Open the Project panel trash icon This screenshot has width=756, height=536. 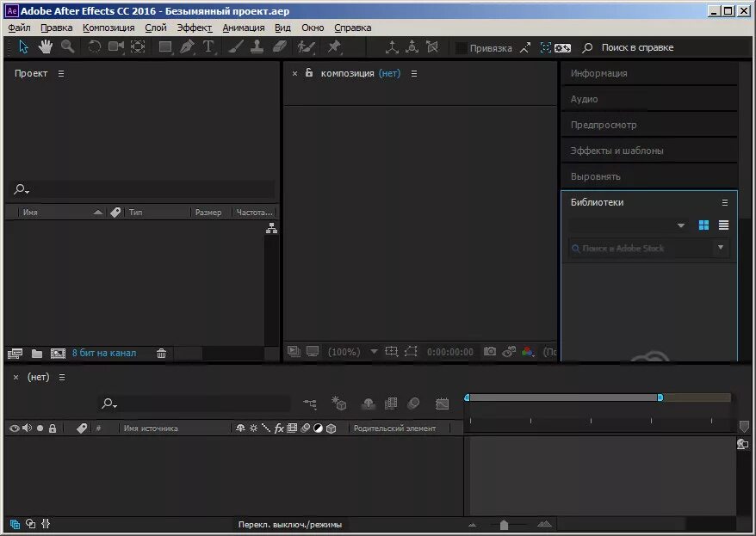point(162,353)
